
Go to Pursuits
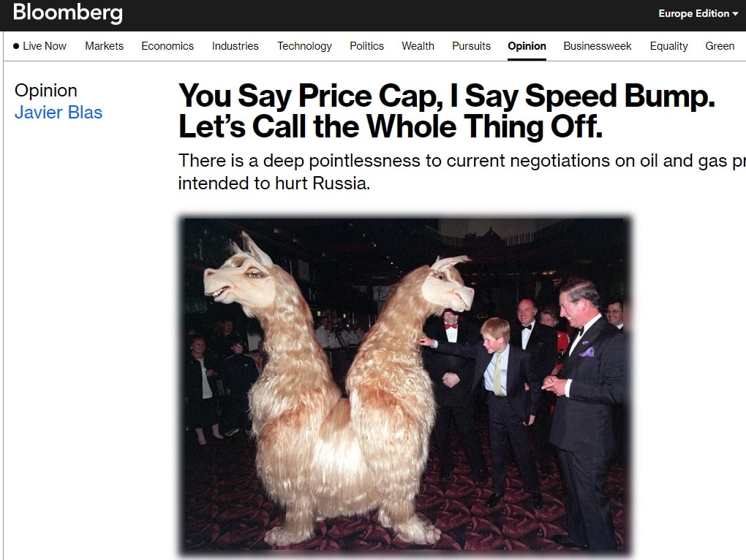(471, 46)
